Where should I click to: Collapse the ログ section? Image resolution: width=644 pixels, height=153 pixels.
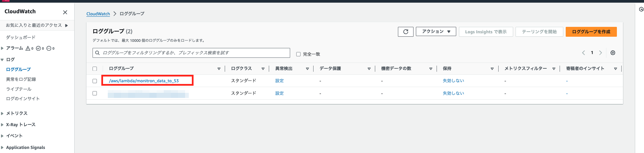(2, 60)
